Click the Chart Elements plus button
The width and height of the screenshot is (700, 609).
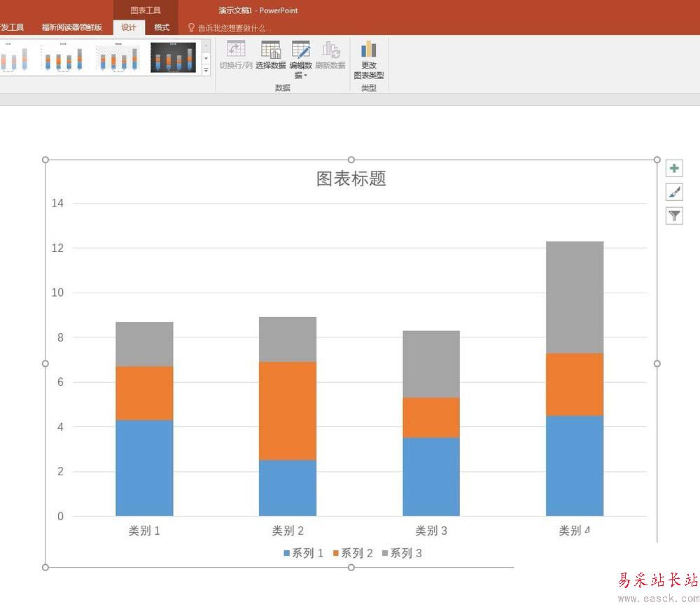pos(674,168)
